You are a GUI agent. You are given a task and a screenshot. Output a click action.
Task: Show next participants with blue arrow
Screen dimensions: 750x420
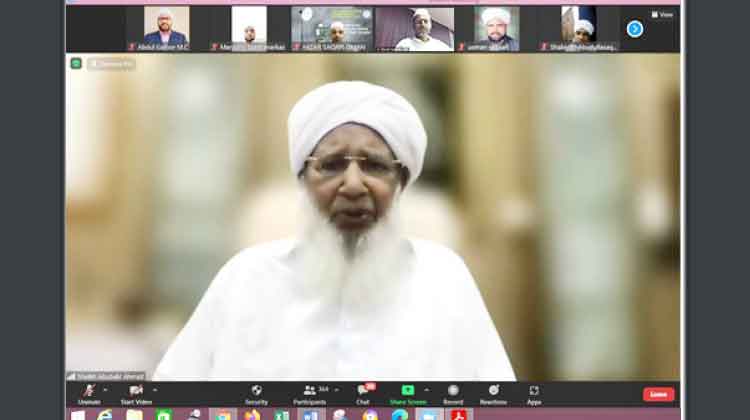[635, 28]
